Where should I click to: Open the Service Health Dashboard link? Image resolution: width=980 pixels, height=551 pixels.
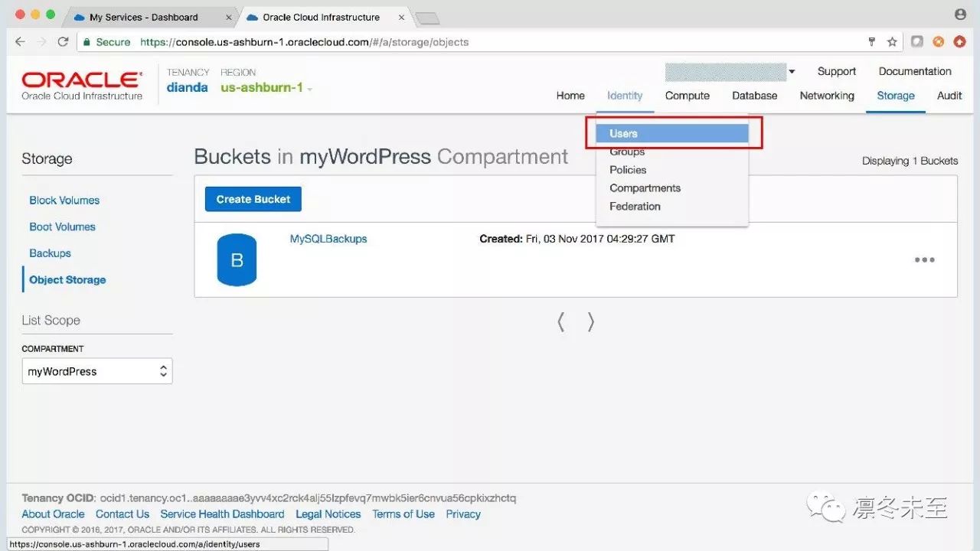222,514
